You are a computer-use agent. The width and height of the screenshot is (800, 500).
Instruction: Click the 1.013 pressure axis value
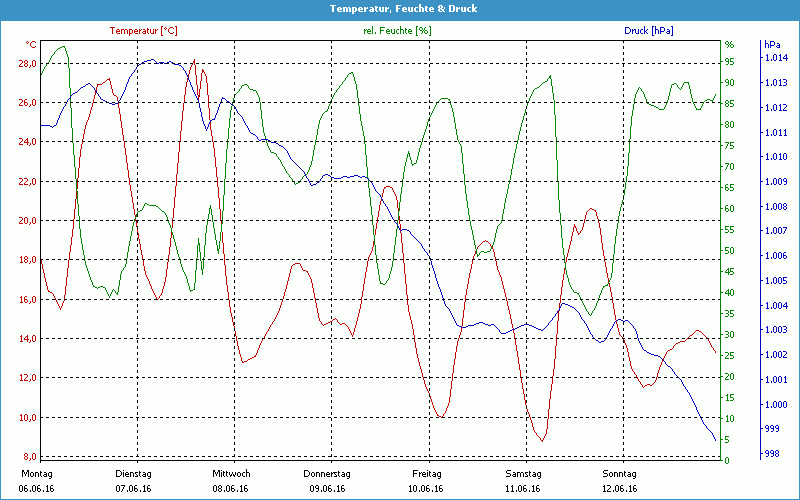777,83
